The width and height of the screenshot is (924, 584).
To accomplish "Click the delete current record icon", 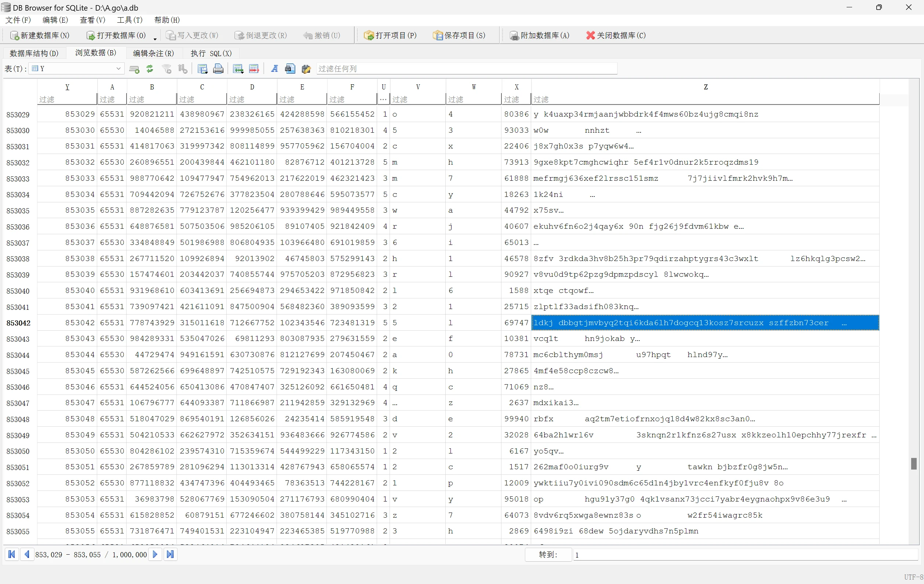I will (253, 69).
